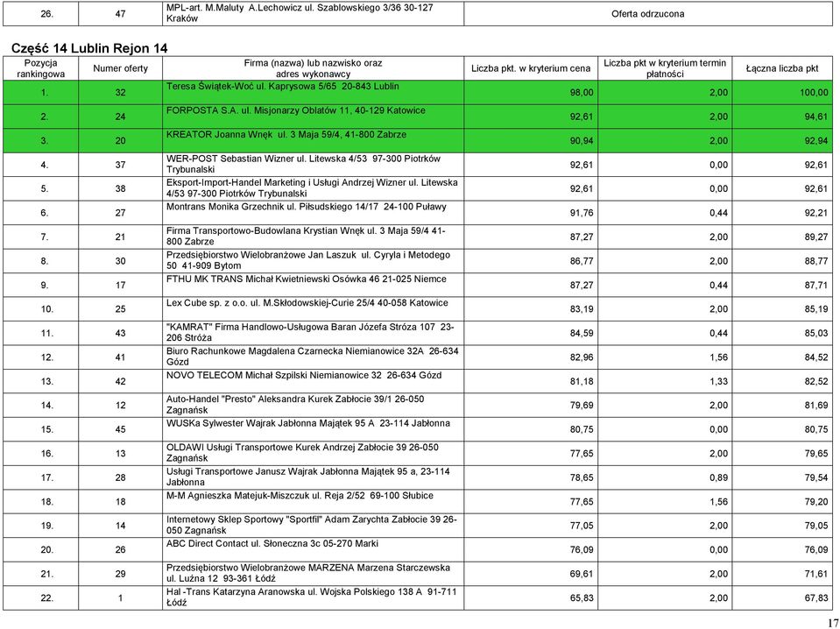The height and width of the screenshot is (629, 840).
Task: Select 'Internetowy Sklep Sportowy "Sportfil"' cell
Action: pos(313,526)
